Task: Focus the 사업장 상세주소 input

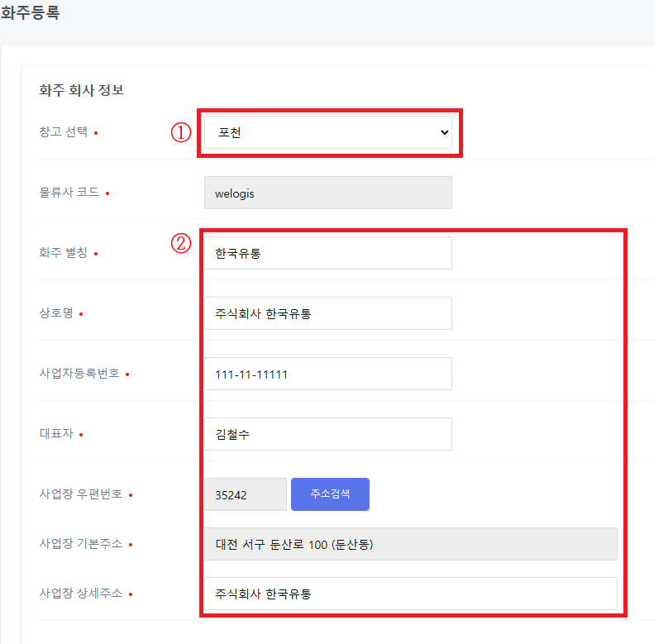Action: 410,594
